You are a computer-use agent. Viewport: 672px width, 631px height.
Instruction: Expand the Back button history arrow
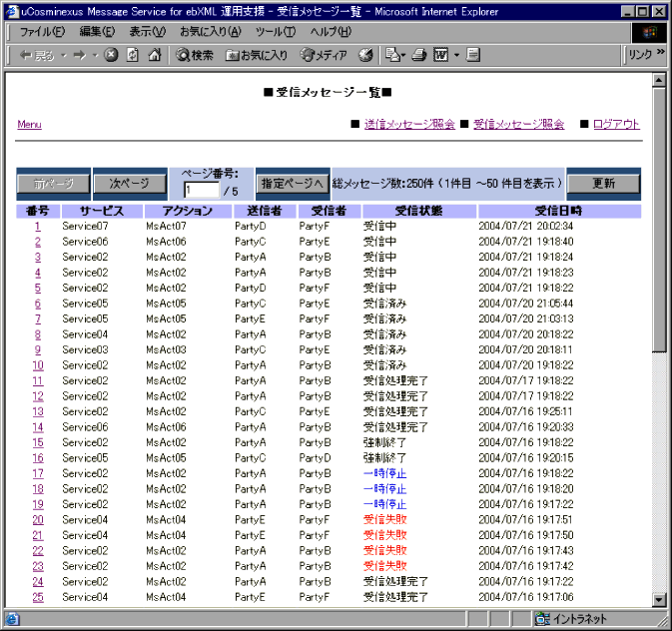click(x=62, y=55)
